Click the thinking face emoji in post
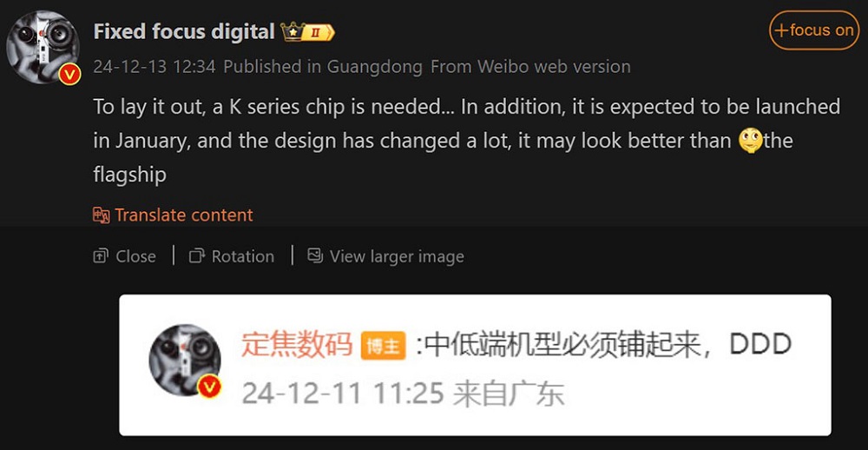The width and height of the screenshot is (868, 450). (x=751, y=141)
